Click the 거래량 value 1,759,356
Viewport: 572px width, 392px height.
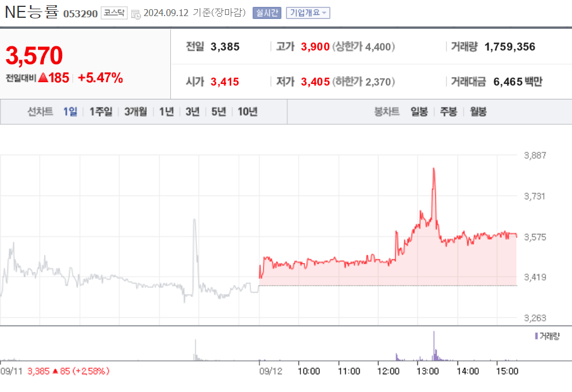coord(510,47)
